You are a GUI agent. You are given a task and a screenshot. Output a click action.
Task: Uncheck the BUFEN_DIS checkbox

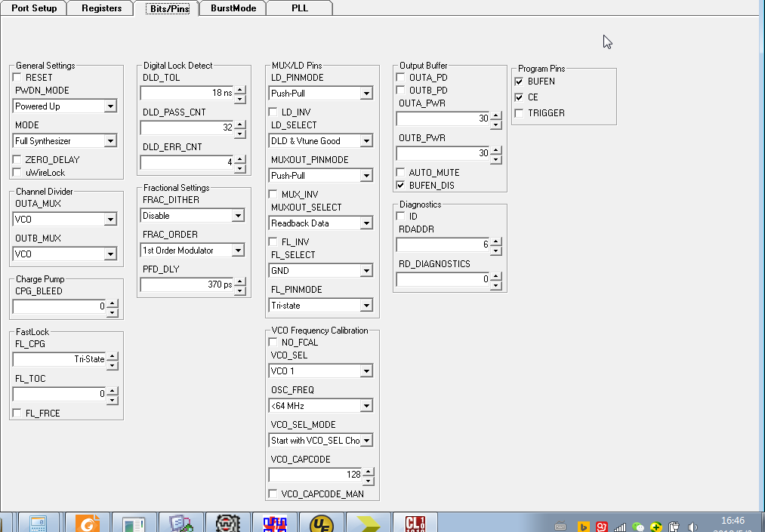point(400,186)
